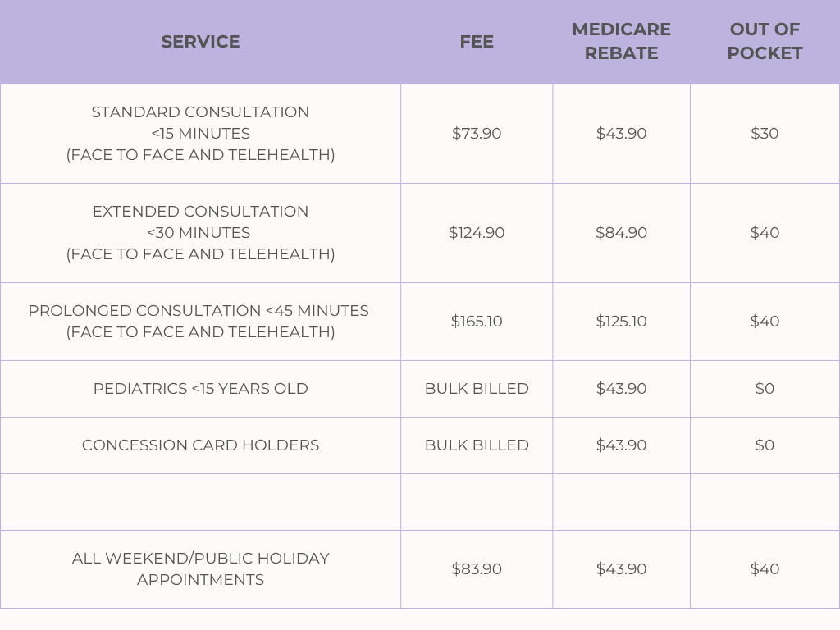
Task: Click the $125.10 rebate amount
Action: [x=621, y=322]
